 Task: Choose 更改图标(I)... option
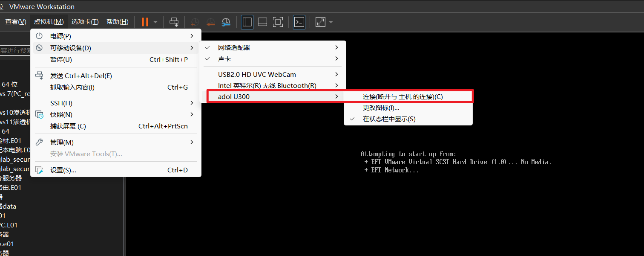point(408,108)
